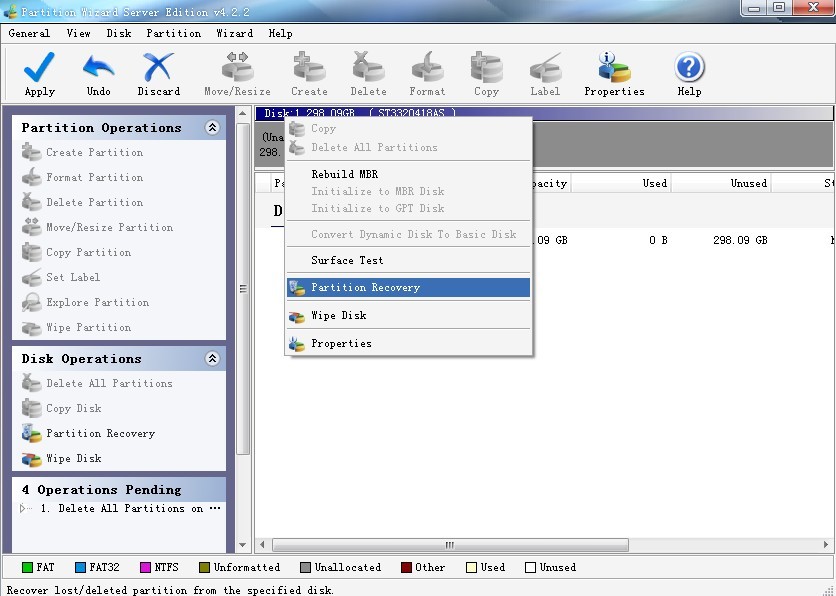Click the Discard X toolbar icon
The height and width of the screenshot is (596, 836).
(158, 67)
